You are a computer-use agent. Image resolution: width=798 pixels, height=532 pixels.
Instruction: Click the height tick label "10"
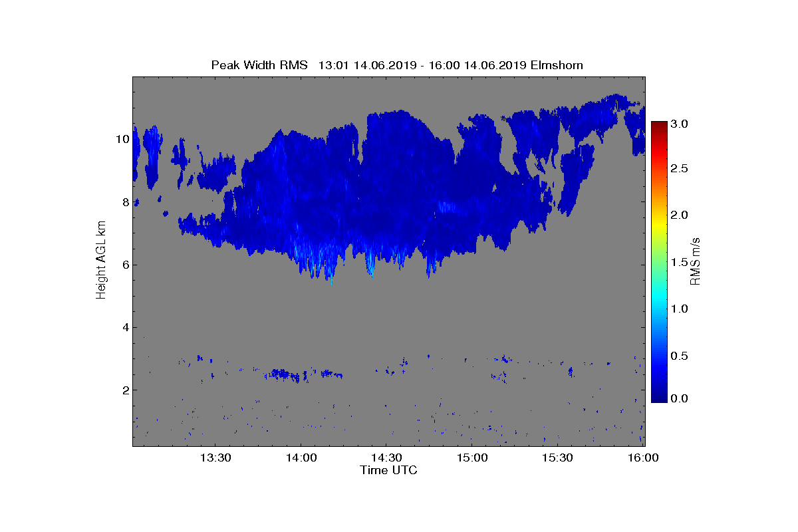pyautogui.click(x=122, y=139)
